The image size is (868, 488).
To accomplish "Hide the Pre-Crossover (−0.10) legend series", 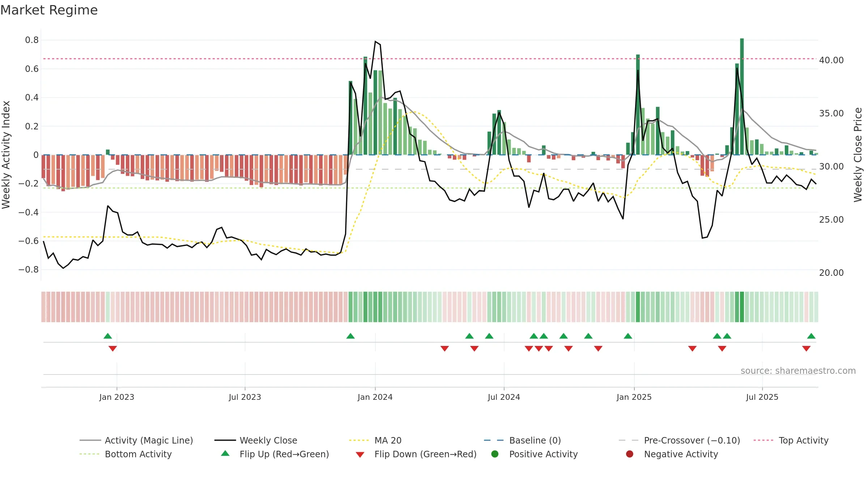I will pyautogui.click(x=679, y=440).
